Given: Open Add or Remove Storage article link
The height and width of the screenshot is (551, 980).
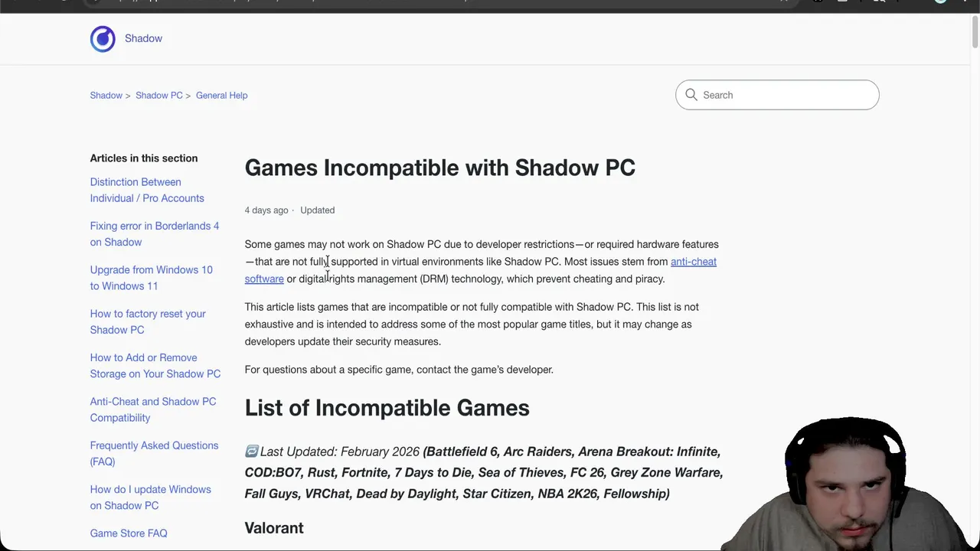Looking at the screenshot, I should point(155,366).
